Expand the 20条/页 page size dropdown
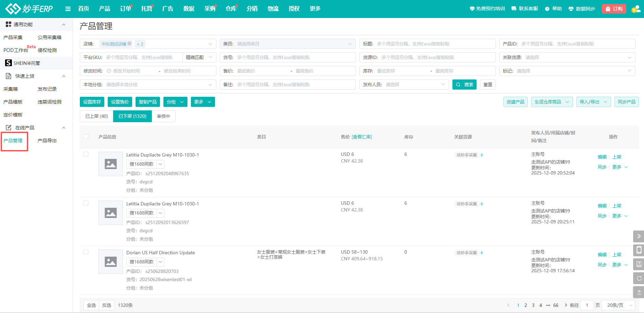The image size is (644, 313). click(618, 305)
